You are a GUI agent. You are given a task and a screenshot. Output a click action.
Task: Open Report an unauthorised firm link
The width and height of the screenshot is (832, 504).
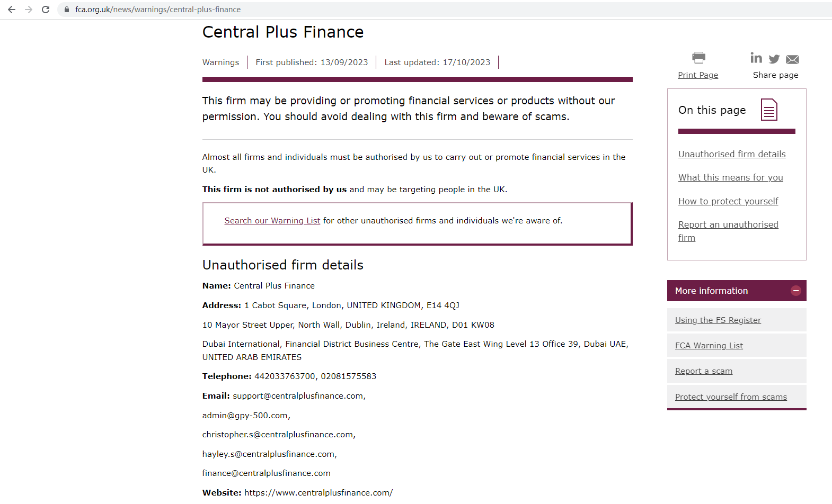(728, 225)
